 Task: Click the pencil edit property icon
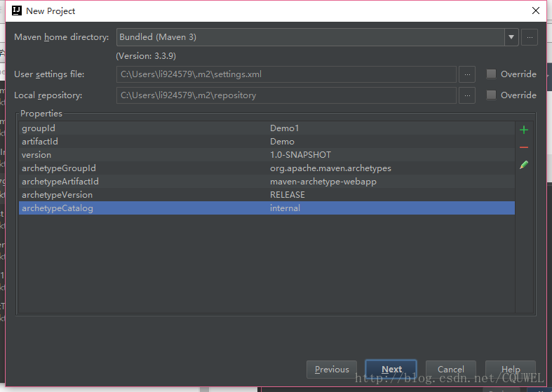(x=523, y=165)
